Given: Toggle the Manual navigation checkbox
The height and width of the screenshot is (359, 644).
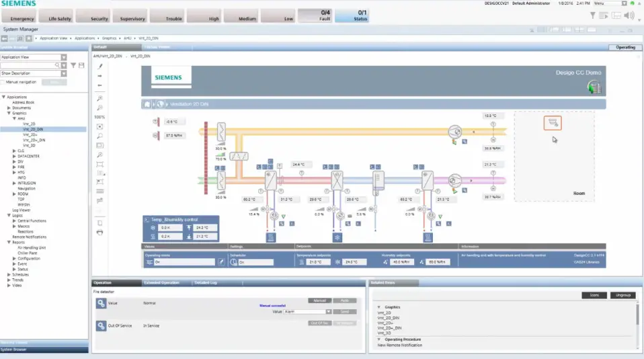Looking at the screenshot, I should pyautogui.click(x=3, y=82).
